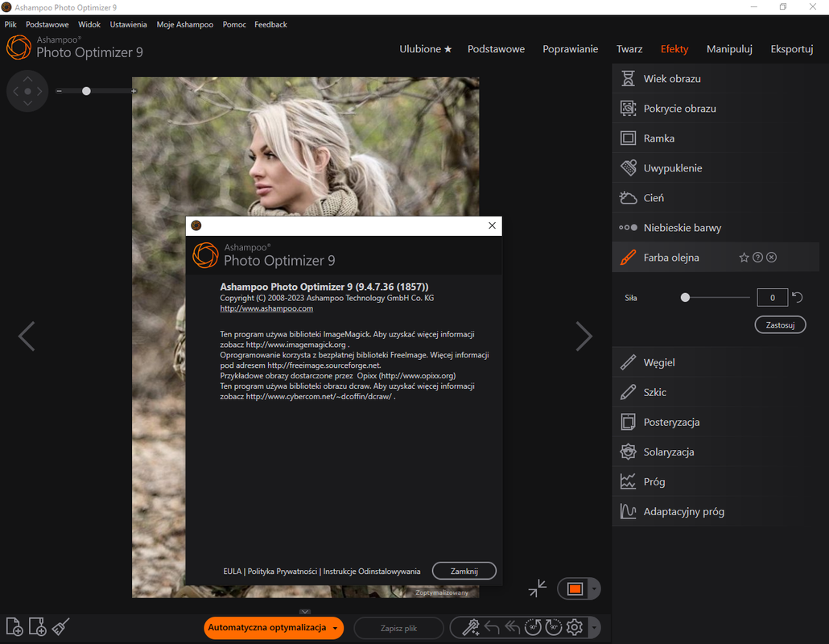Open Instrukcje Odinstalowywania link
Viewport: 829px width, 644px height.
372,571
